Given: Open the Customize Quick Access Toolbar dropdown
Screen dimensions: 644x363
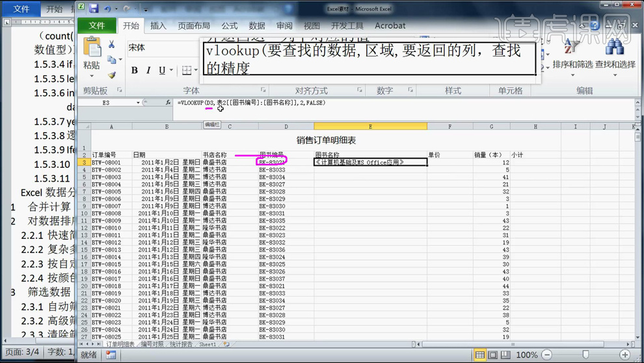Looking at the screenshot, I should 146,9.
